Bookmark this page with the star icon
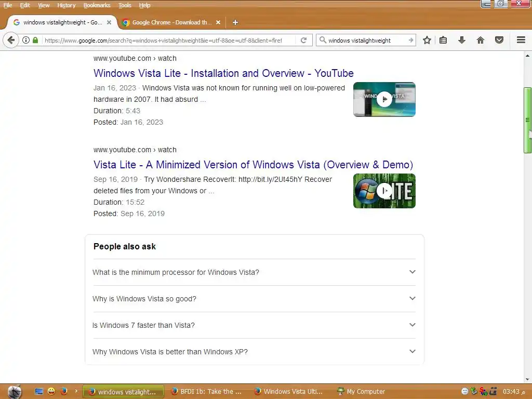This screenshot has height=399, width=532. coord(427,40)
